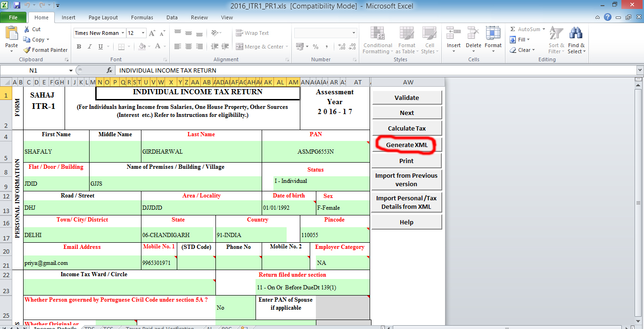Expand the formula bar
This screenshot has width=644, height=329.
click(x=640, y=70)
